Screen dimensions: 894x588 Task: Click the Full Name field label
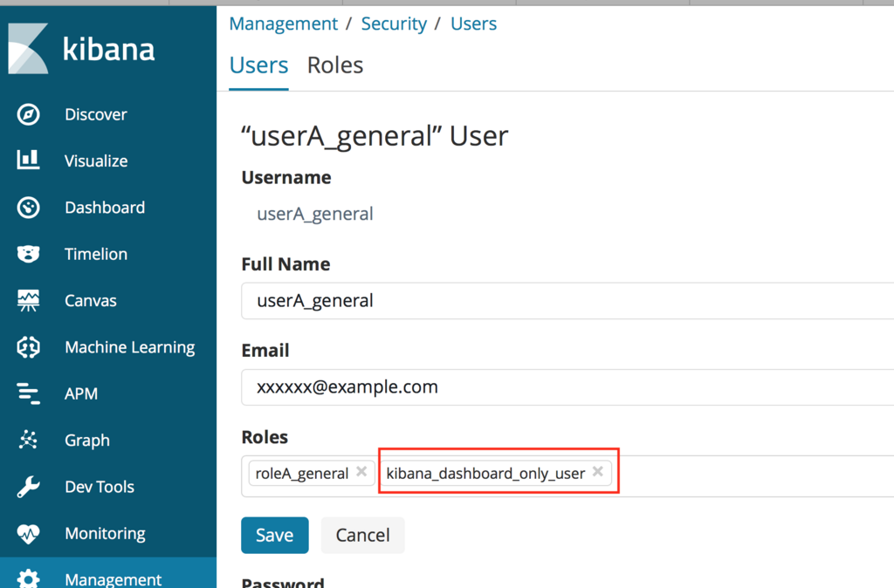pyautogui.click(x=285, y=264)
